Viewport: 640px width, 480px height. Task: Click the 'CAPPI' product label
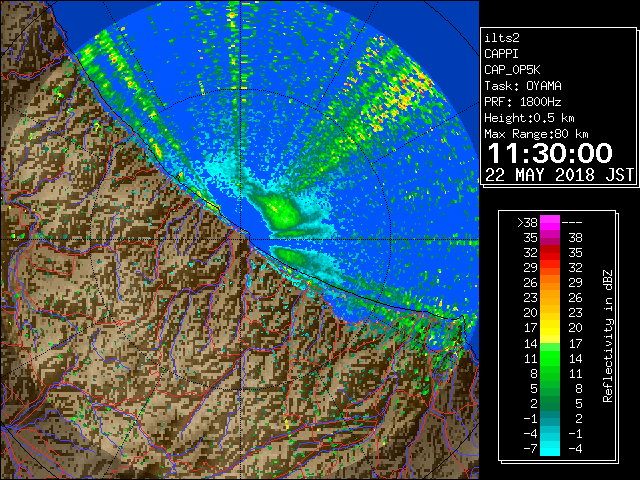[501, 54]
